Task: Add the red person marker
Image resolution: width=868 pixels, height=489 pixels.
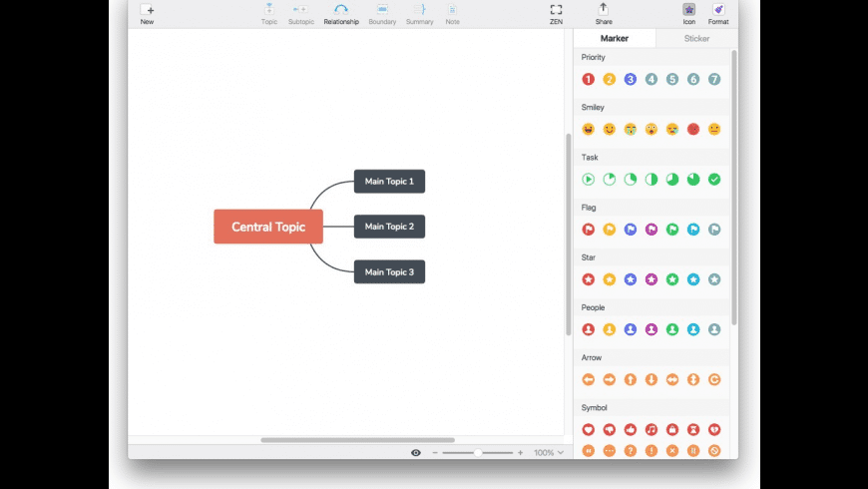Action: [588, 329]
